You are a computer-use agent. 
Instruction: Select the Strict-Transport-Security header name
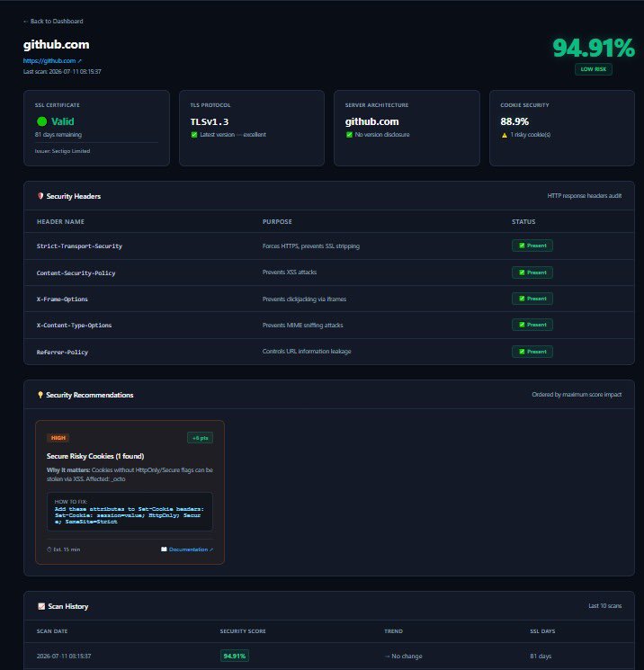pos(79,246)
